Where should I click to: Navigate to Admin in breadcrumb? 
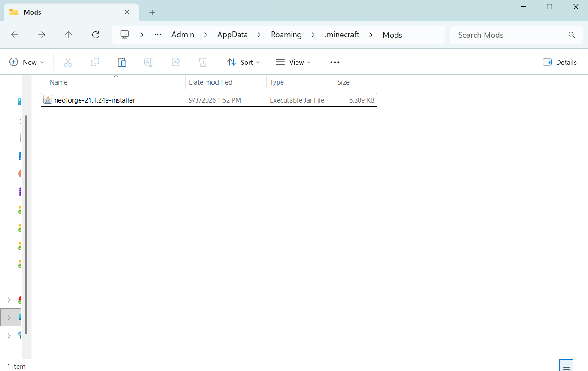183,35
